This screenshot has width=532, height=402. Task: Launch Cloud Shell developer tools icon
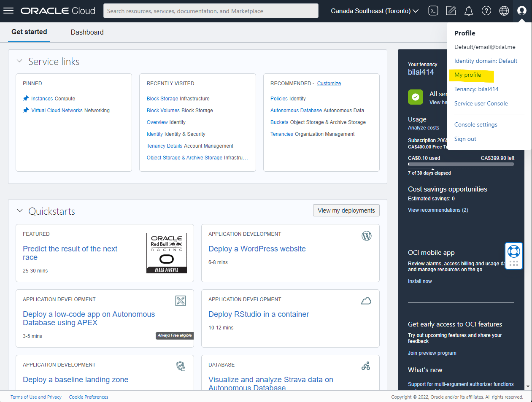(x=433, y=11)
